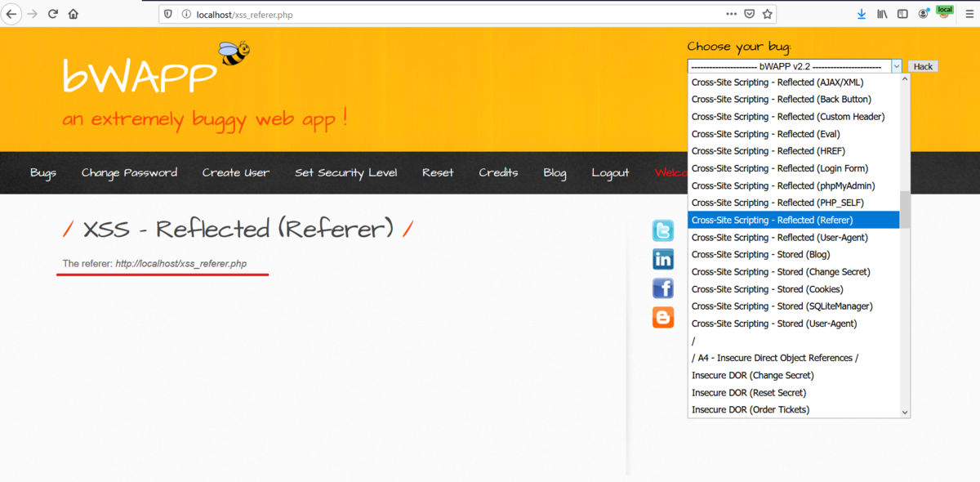Select the A4 Insecure Direct Object References heading
This screenshot has width=980, height=482.
pos(794,358)
